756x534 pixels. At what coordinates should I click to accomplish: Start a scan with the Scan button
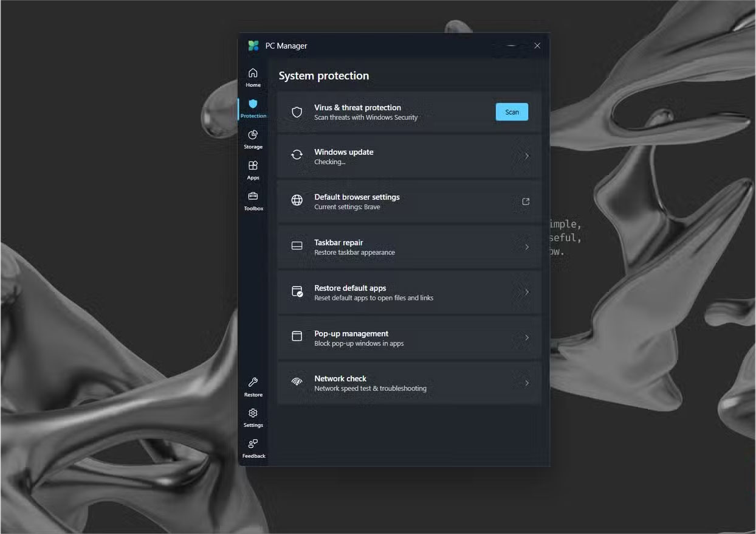[511, 112]
